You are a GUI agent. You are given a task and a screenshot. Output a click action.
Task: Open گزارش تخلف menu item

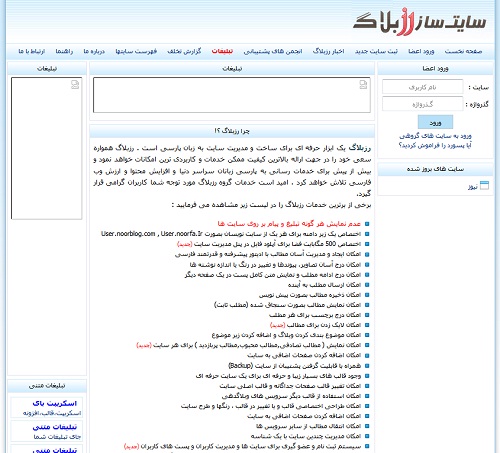184,51
